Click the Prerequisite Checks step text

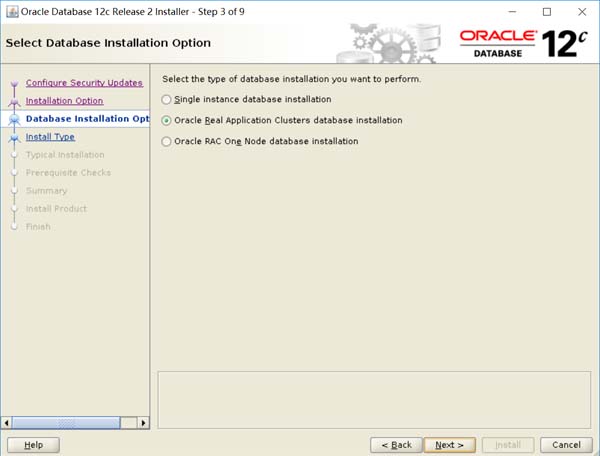pos(68,173)
